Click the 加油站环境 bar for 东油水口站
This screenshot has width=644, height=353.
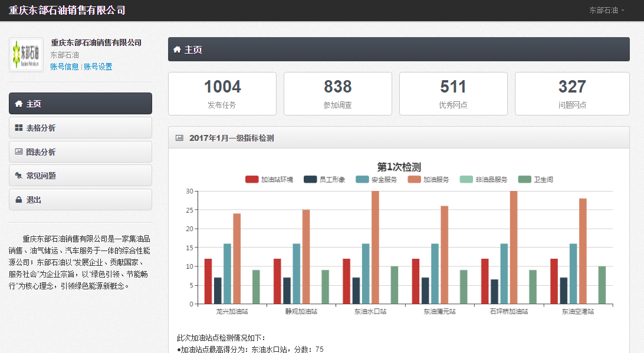coord(347,282)
